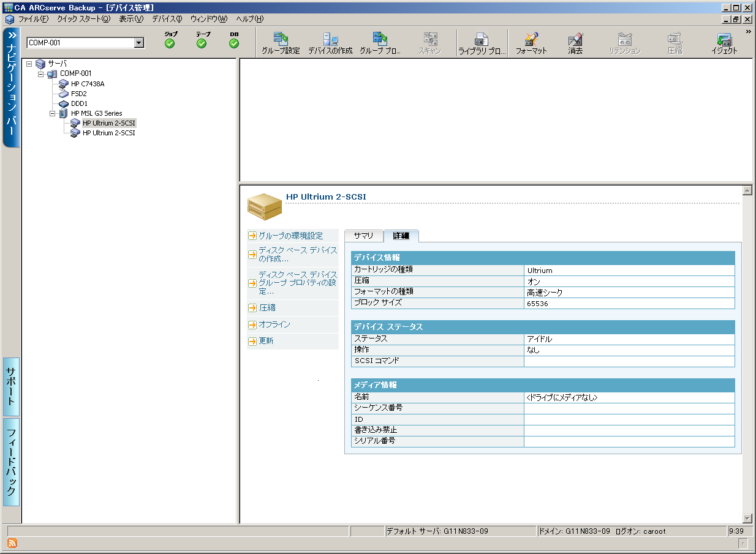Image resolution: width=756 pixels, height=554 pixels.
Task: Select the FSD2 device in tree
Action: pos(78,94)
